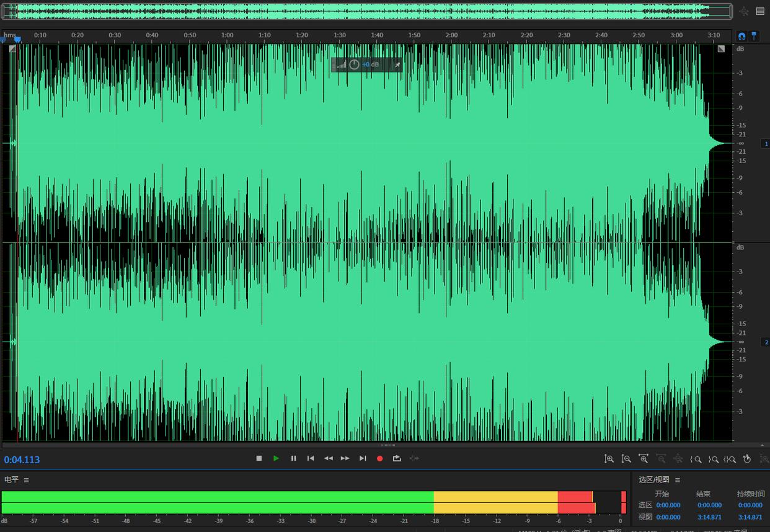This screenshot has height=532, width=770.
Task: Select the 电平 panel tab
Action: tap(11, 480)
